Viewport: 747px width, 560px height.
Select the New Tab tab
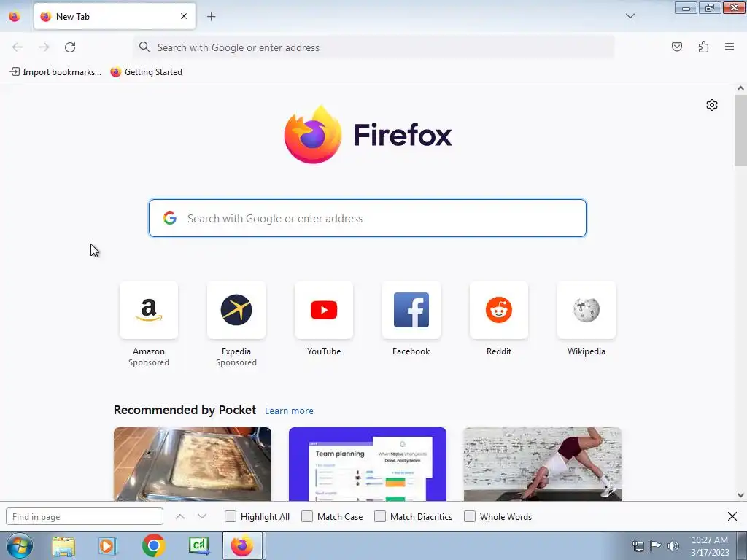click(115, 16)
